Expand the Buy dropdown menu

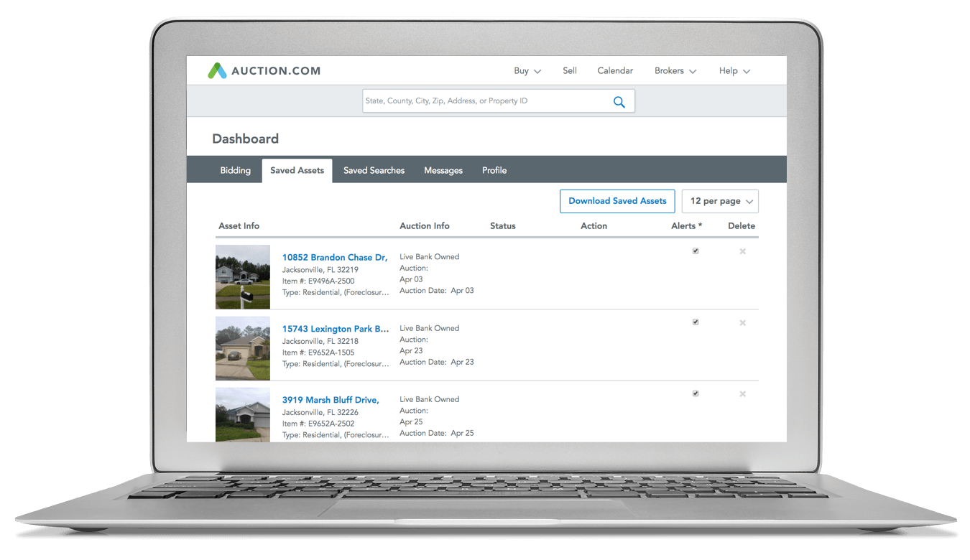tap(527, 71)
